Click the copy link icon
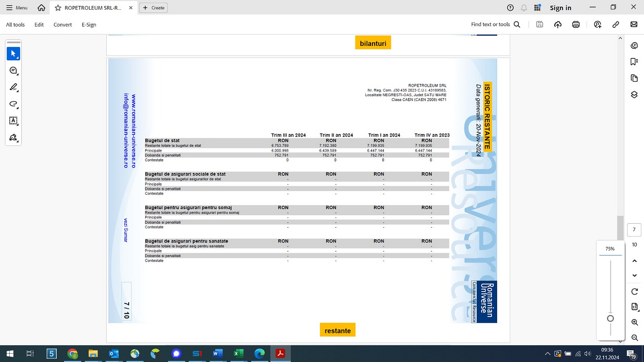Screen dimensions: 644x362 click(x=616, y=25)
